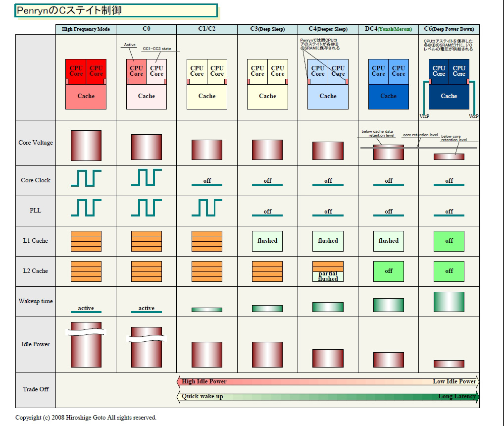Click the red Cache block under High Frequency Mode
This screenshot has width=504, height=426.
coord(86,97)
